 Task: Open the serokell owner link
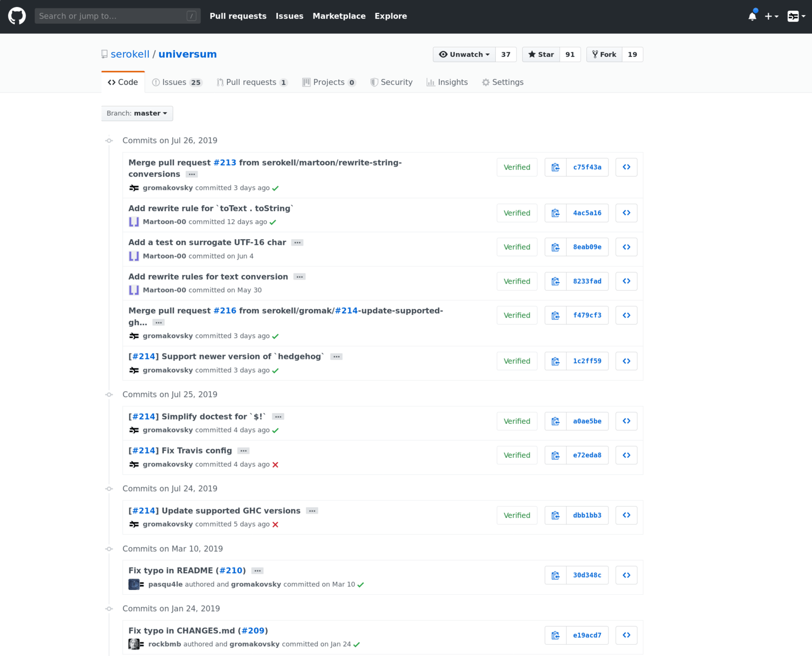point(130,54)
